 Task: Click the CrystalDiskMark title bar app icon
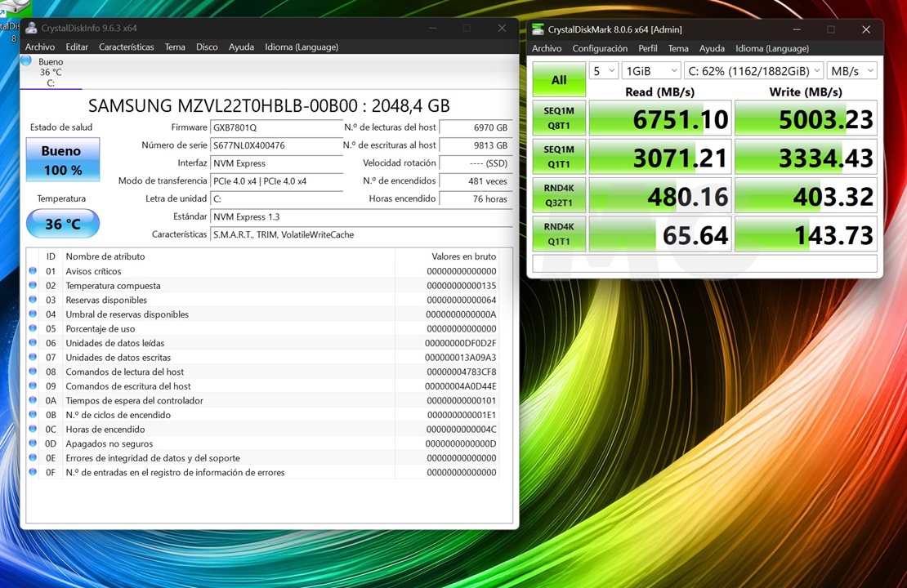pyautogui.click(x=538, y=29)
